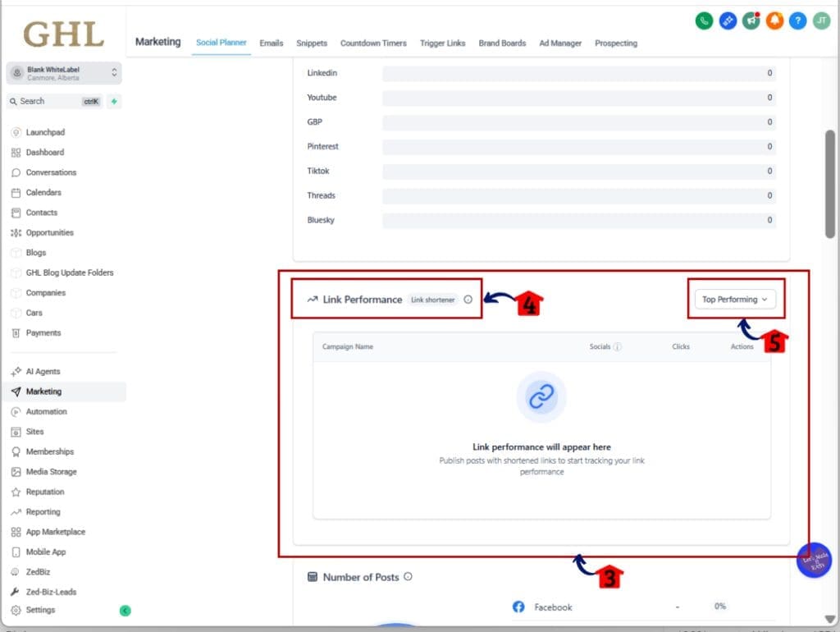Go to Settings in the sidebar
Image resolution: width=840 pixels, height=632 pixels.
(x=40, y=610)
